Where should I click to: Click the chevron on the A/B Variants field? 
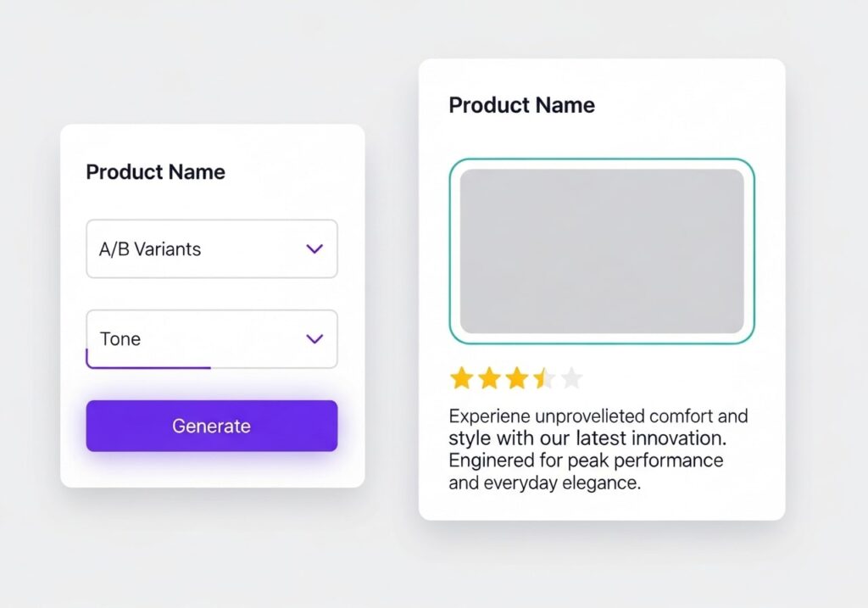point(314,248)
